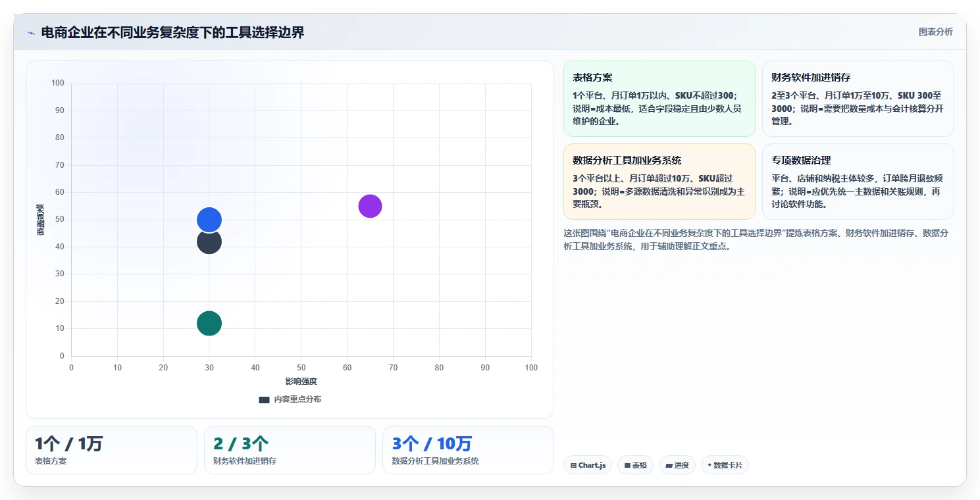Viewport: 980px width, 500px height.
Task: Select the Chart.js tag chip
Action: point(588,465)
